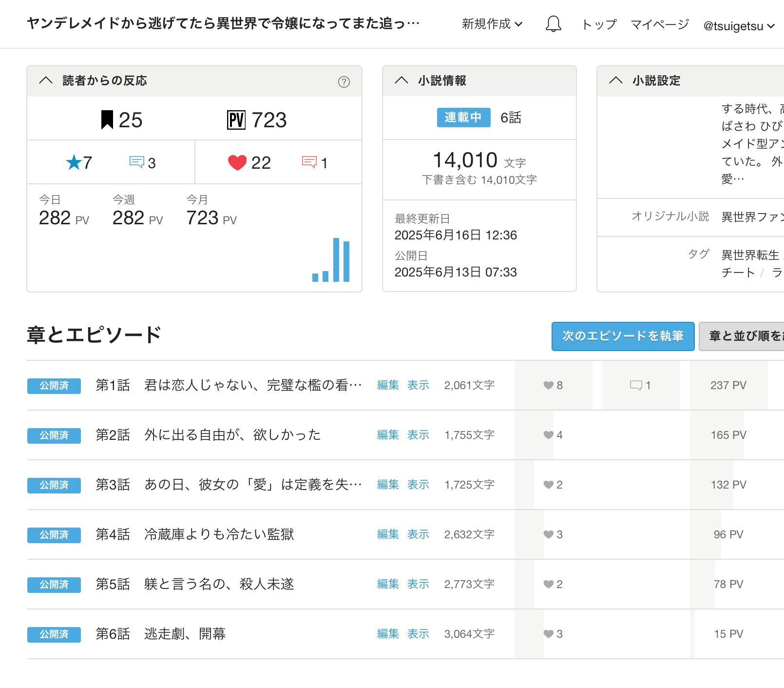The height and width of the screenshot is (688, 784).
Task: Click the PV bar chart graphic
Action: [331, 260]
